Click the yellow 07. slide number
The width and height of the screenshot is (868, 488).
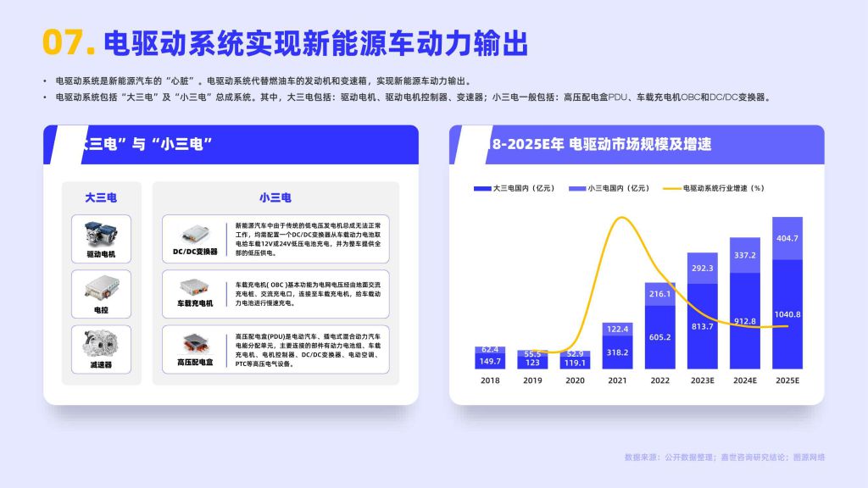pos(68,42)
